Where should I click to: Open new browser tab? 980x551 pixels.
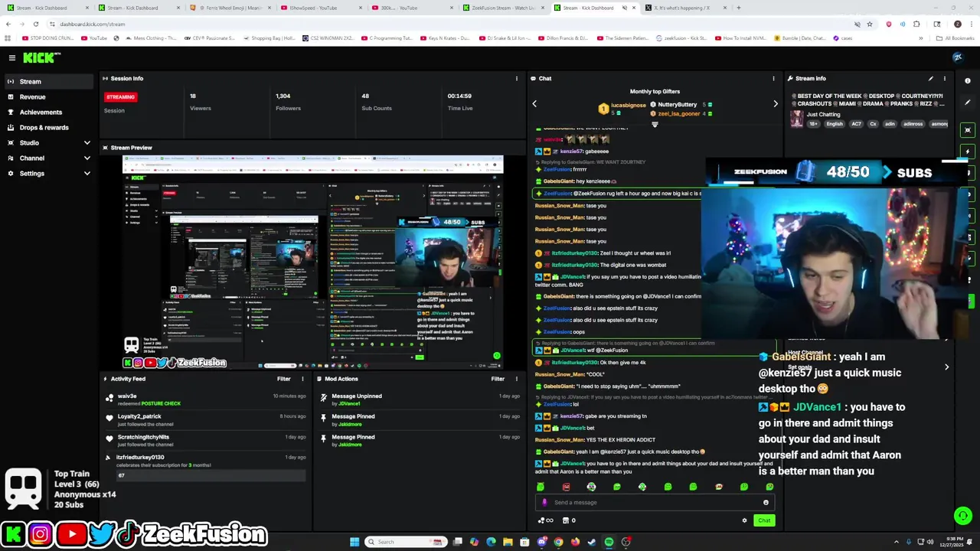pyautogui.click(x=739, y=8)
